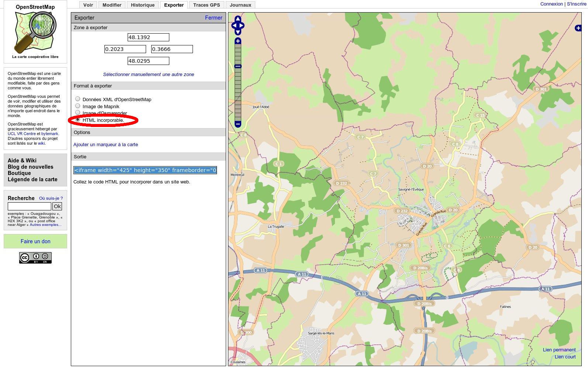Click Joué l'Abbé label on map

click(x=261, y=107)
